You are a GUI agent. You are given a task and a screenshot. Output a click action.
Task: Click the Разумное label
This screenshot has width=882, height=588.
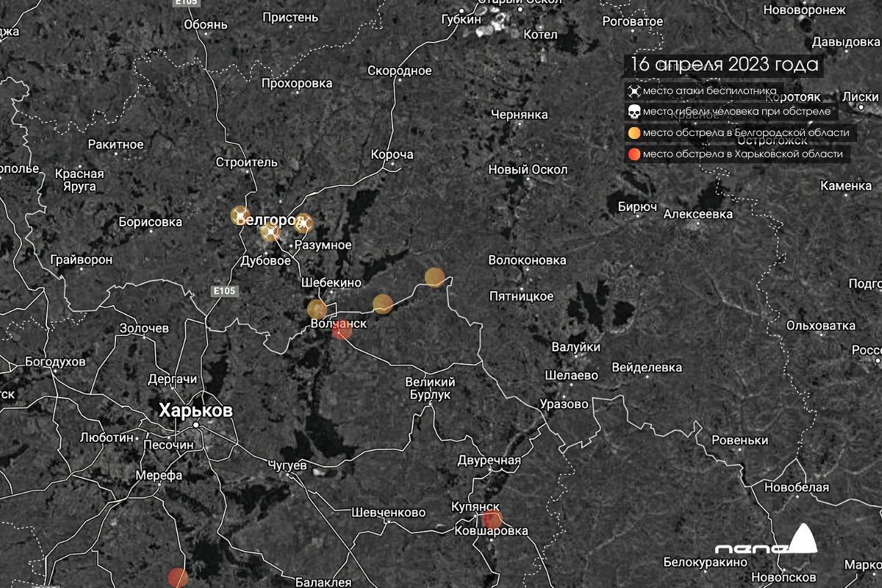point(323,245)
